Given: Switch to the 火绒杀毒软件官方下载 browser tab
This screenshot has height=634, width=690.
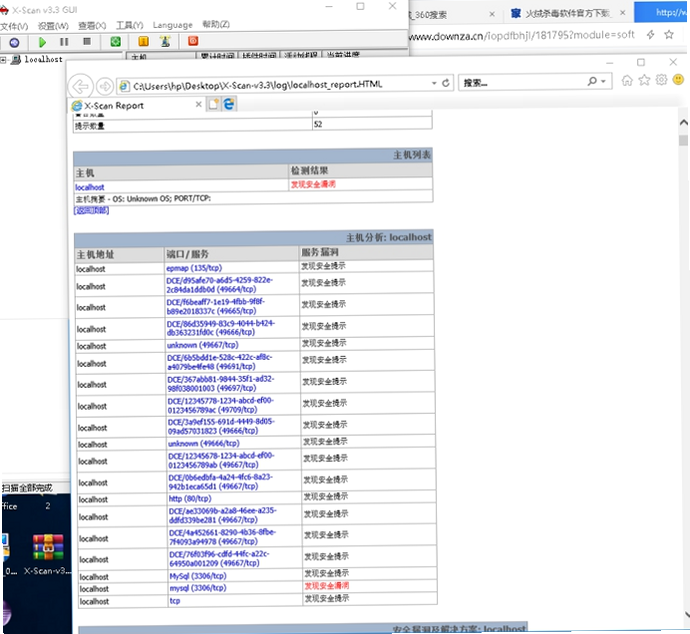Looking at the screenshot, I should pos(567,13).
